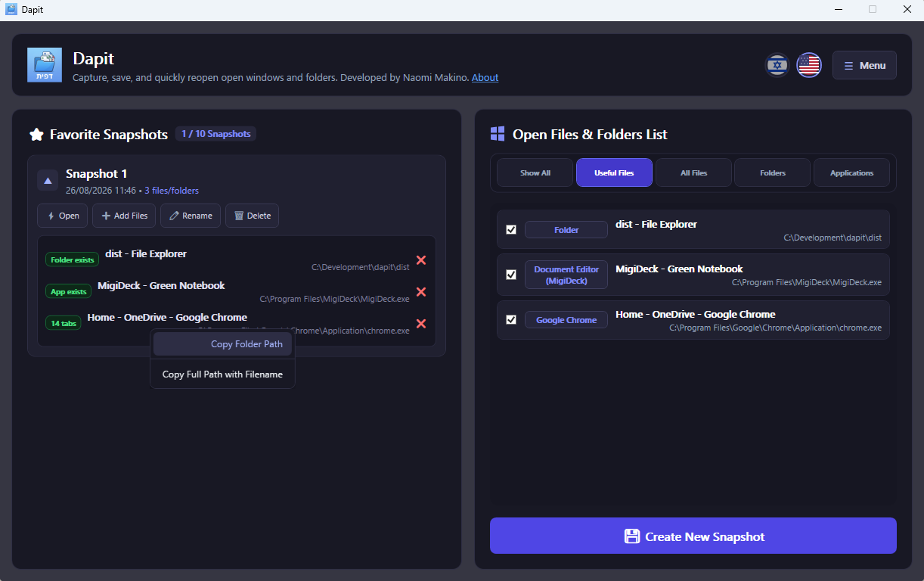924x581 pixels.
Task: Remove Home - OneDrive - Google Chrome entry with red X
Action: [421, 323]
